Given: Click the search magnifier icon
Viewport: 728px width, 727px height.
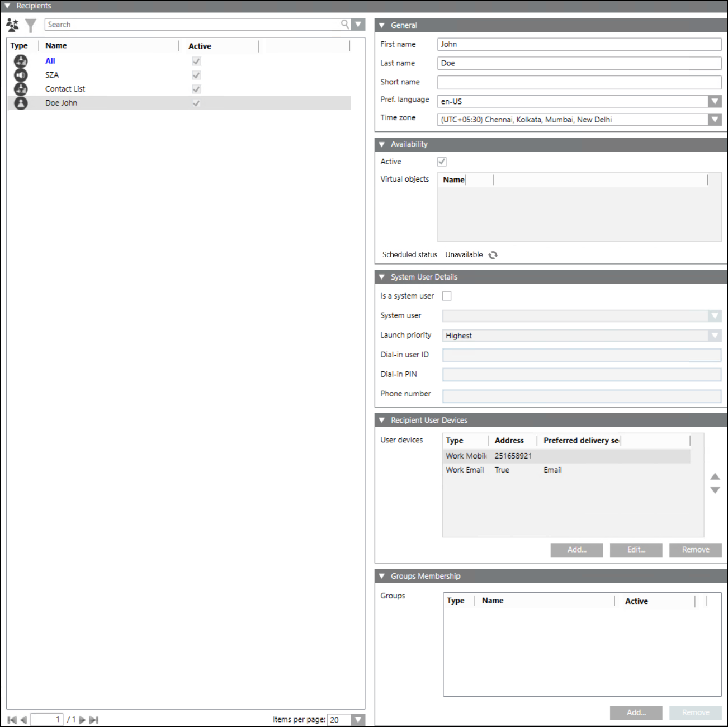Looking at the screenshot, I should tap(345, 25).
